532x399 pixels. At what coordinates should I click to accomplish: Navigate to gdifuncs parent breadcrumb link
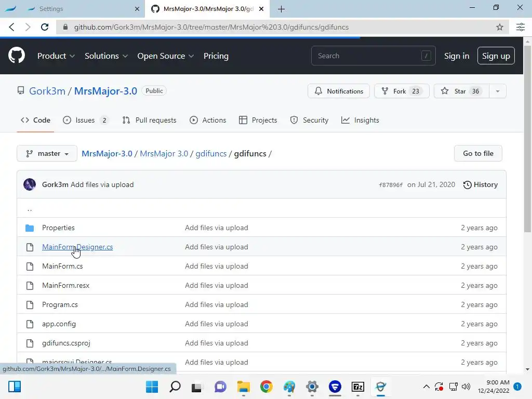click(211, 153)
